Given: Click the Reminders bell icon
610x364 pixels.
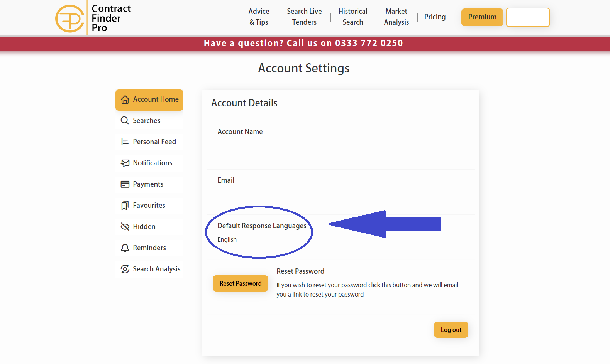Looking at the screenshot, I should (x=125, y=248).
